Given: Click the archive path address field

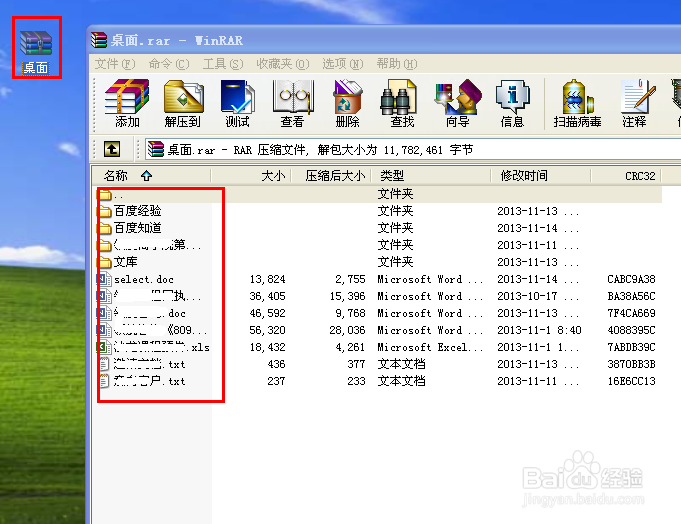Looking at the screenshot, I should [x=413, y=150].
